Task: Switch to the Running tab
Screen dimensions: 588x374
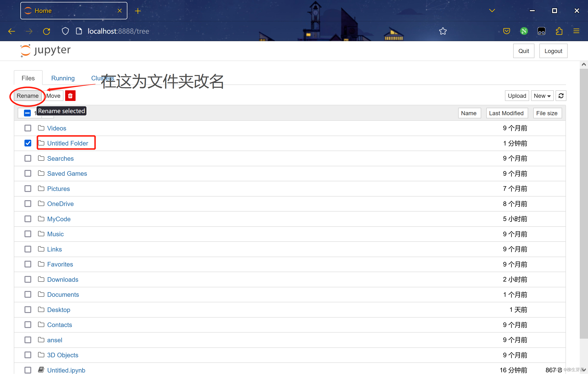Action: [x=63, y=78]
